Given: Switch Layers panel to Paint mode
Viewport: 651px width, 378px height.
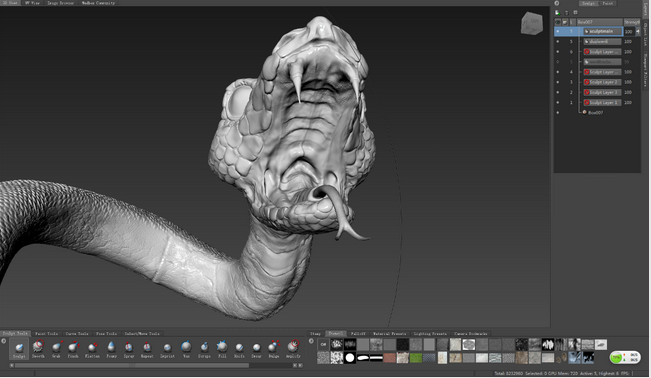Looking at the screenshot, I should (608, 3).
